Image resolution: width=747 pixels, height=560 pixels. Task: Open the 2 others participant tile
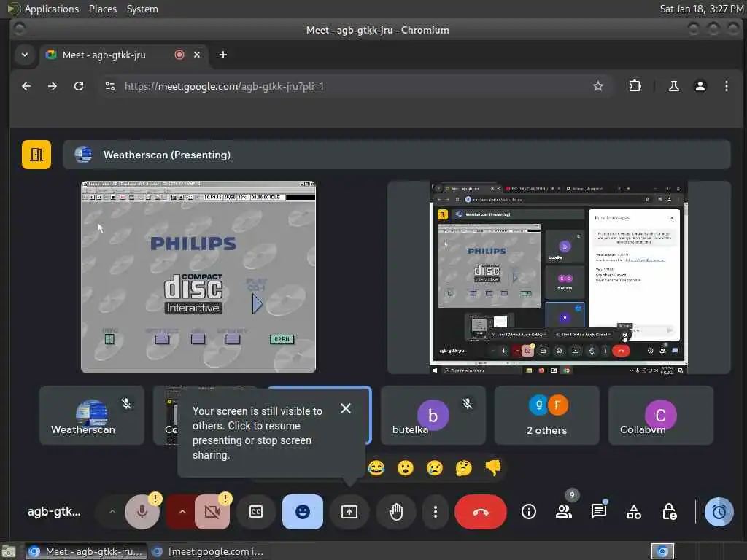[547, 416]
